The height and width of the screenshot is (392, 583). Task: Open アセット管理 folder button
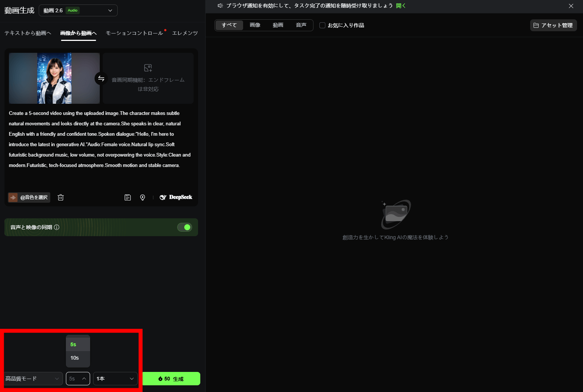pyautogui.click(x=553, y=25)
